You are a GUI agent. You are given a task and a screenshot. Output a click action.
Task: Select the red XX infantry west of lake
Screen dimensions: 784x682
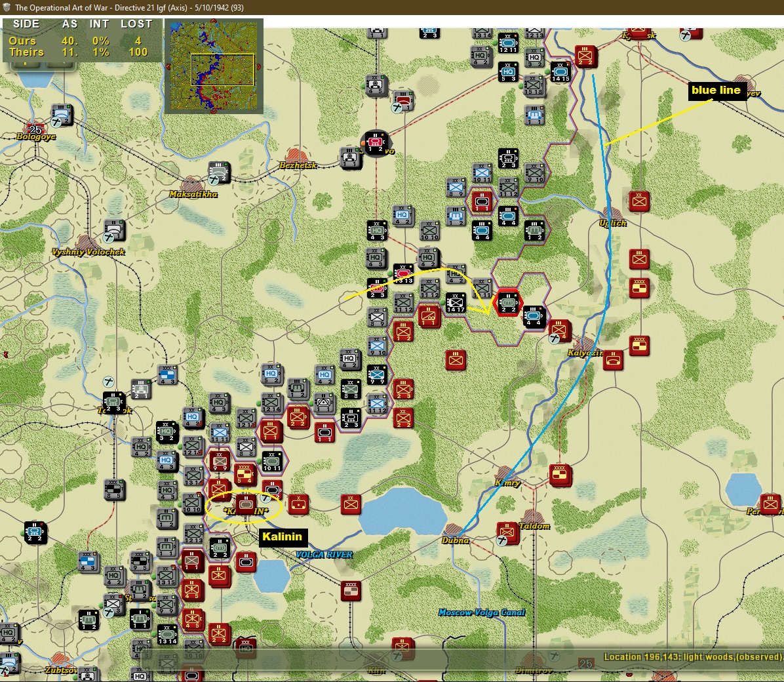[351, 504]
